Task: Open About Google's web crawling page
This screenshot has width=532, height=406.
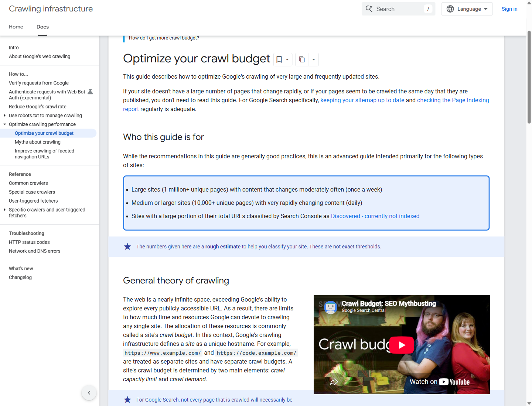Action: click(40, 56)
